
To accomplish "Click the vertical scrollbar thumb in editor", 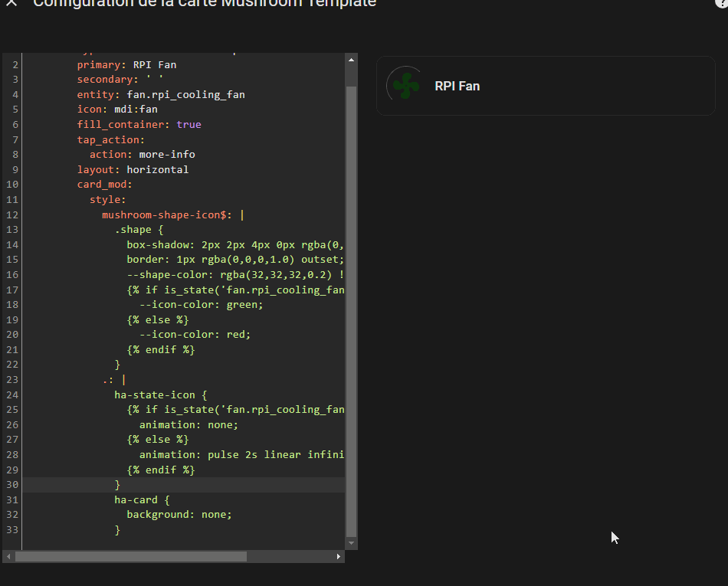I will click(x=351, y=311).
